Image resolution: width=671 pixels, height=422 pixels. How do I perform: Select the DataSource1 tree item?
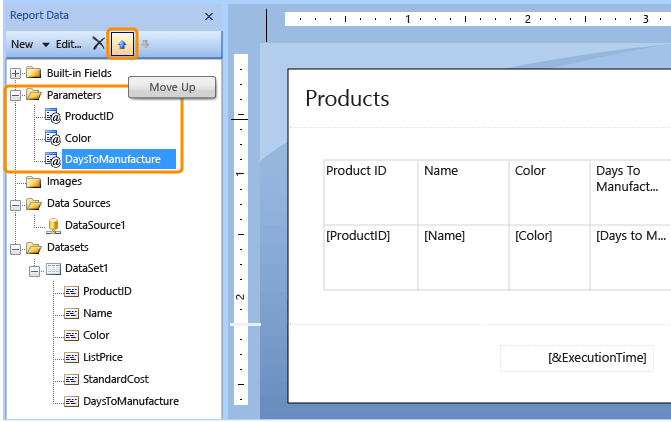95,225
